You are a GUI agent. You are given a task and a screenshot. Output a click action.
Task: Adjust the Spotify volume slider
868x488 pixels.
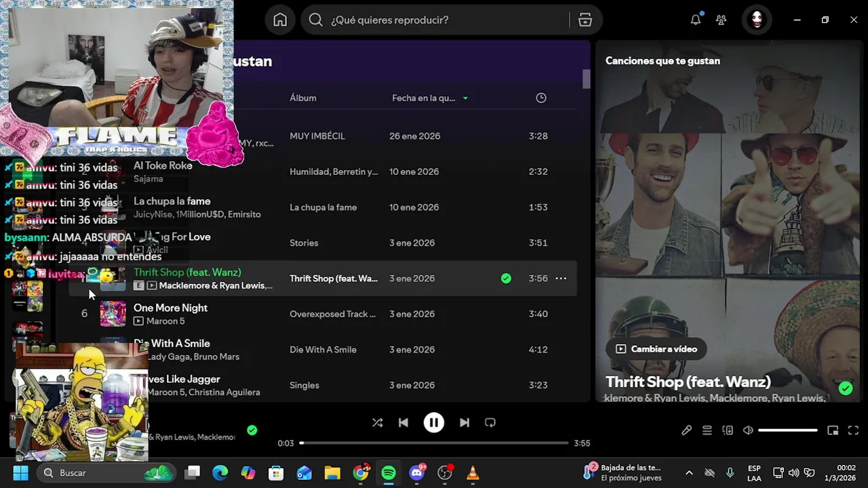788,430
